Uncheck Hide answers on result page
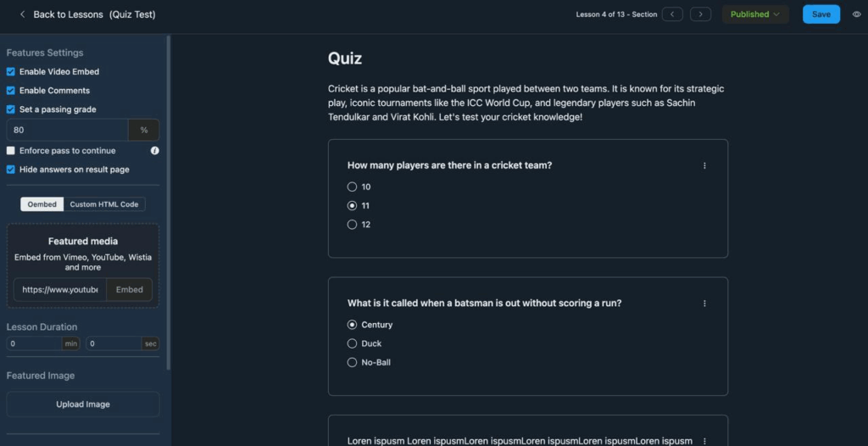Viewport: 868px width, 446px height. coord(11,170)
